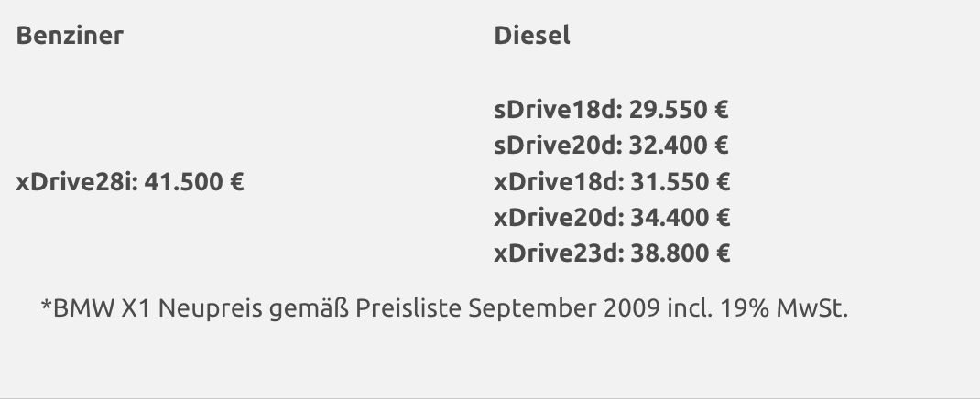Screen dimensions: 980x399
Task: Click the 31.550 € price
Action: tap(679, 181)
